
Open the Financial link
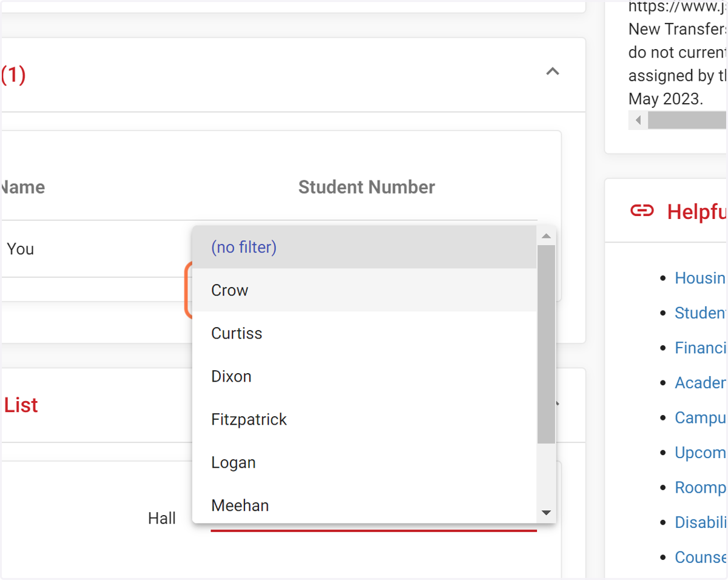(701, 348)
